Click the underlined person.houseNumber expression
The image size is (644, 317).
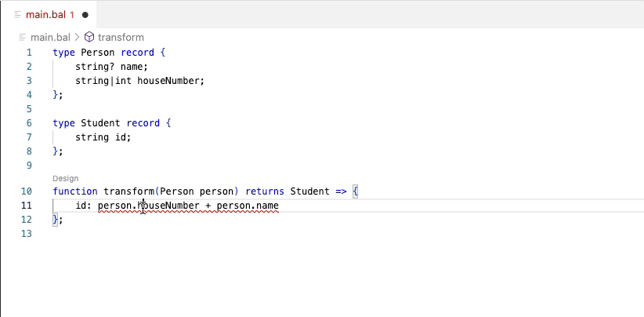pyautogui.click(x=149, y=206)
